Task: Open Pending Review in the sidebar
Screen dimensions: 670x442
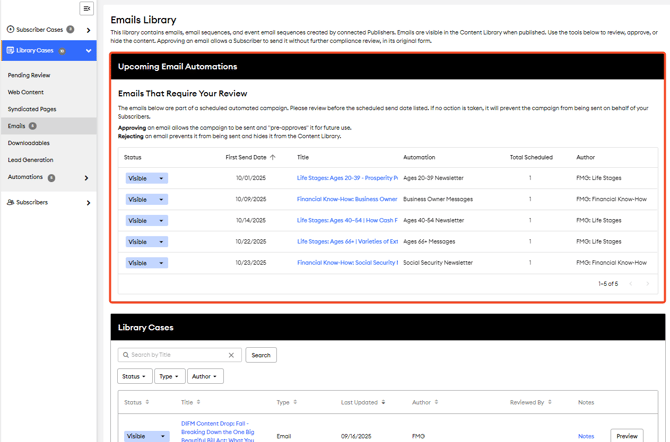Action: 29,75
